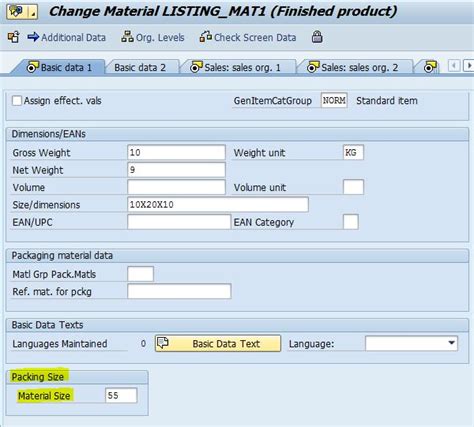The width and height of the screenshot is (474, 427).
Task: Click the Packing Size group header
Action: 38,377
